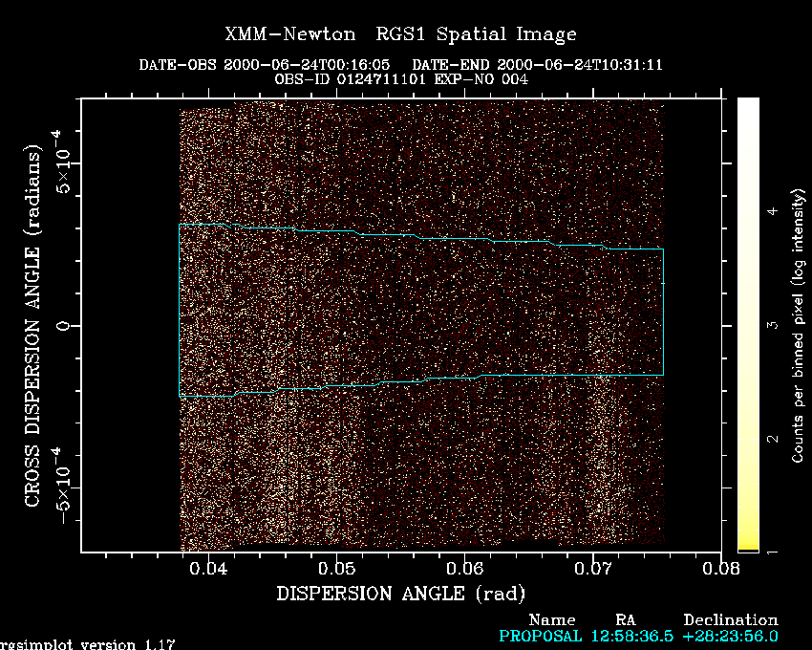
Task: Click the RA value 12:58:36.5
Action: coord(630,636)
